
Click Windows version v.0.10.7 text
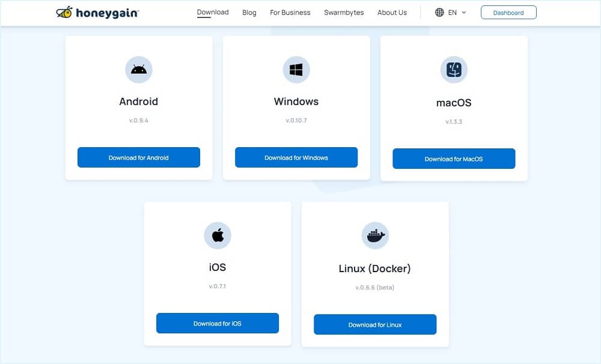point(296,120)
